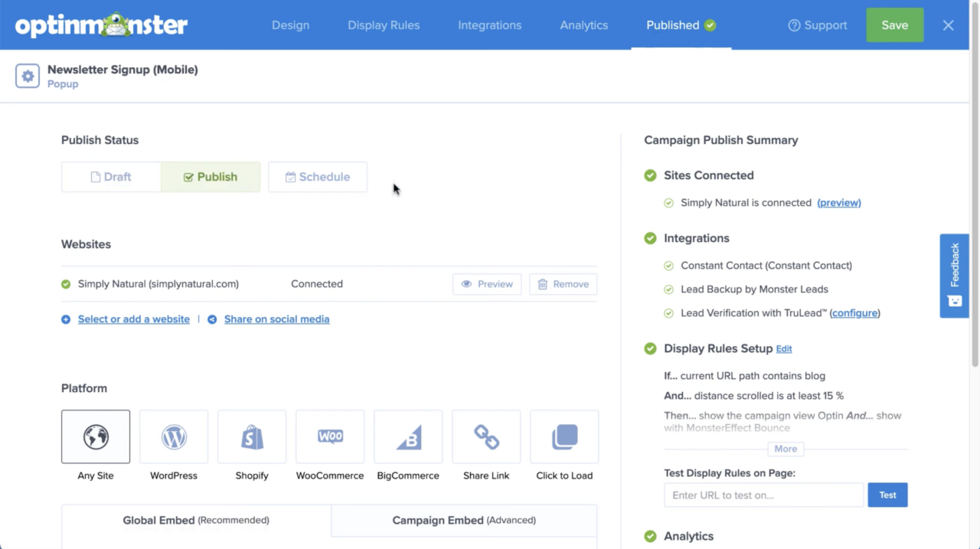Select the WooCommerce platform icon
The image size is (980, 549).
click(330, 437)
